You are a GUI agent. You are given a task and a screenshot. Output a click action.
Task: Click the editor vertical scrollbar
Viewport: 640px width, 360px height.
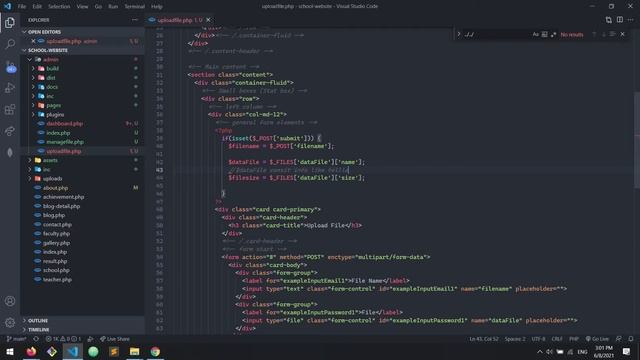click(637, 139)
